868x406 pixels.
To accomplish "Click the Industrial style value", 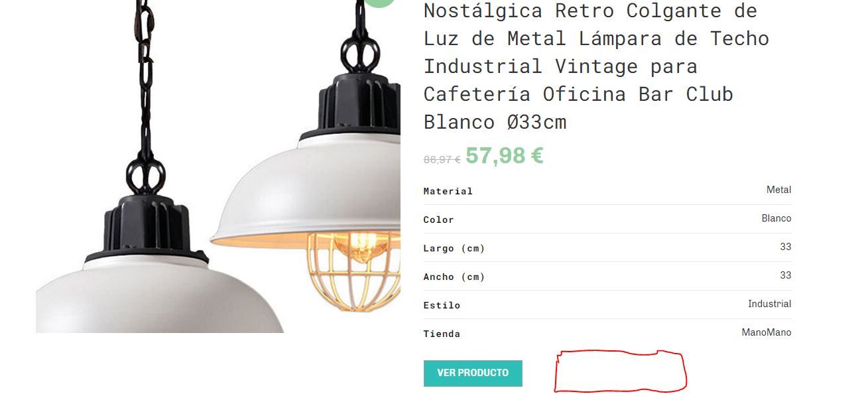I will tap(770, 304).
